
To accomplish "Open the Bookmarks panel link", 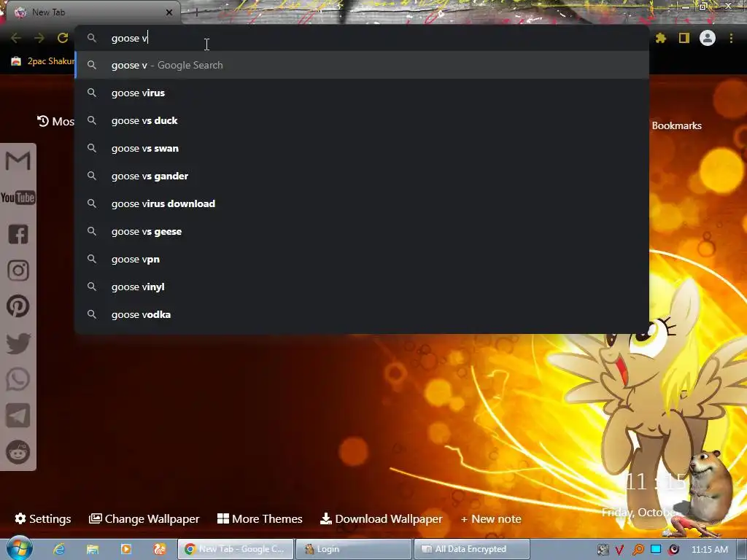I will [676, 125].
